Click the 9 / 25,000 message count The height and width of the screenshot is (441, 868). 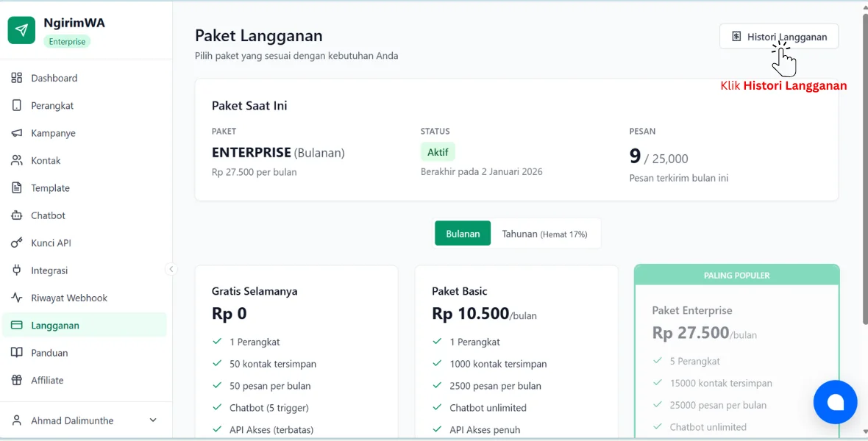pos(659,157)
